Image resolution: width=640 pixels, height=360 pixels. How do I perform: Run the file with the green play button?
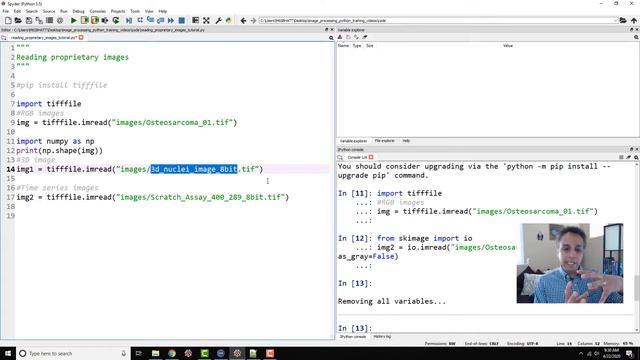[74, 20]
